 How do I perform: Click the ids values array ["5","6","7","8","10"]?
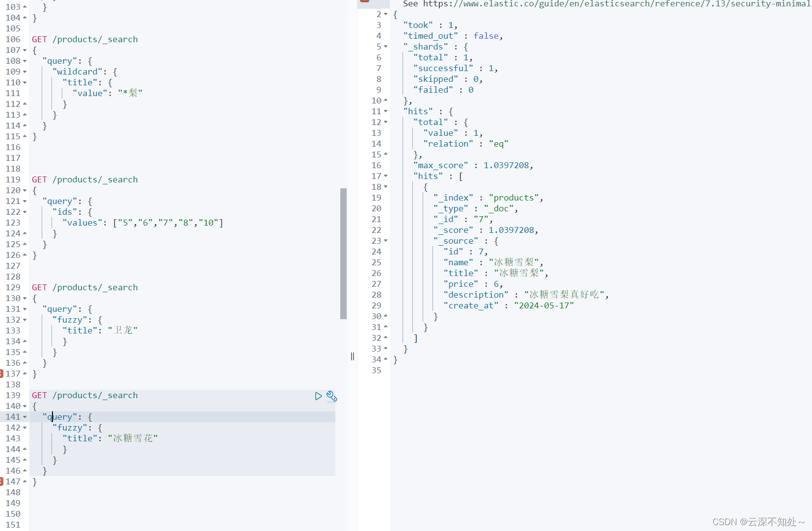pyautogui.click(x=168, y=223)
